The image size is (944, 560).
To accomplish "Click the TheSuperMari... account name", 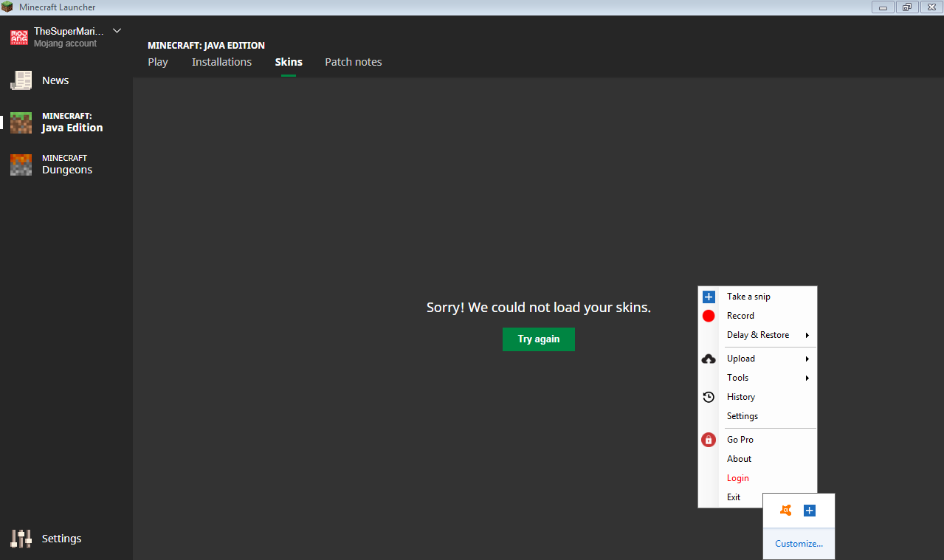I will click(69, 32).
